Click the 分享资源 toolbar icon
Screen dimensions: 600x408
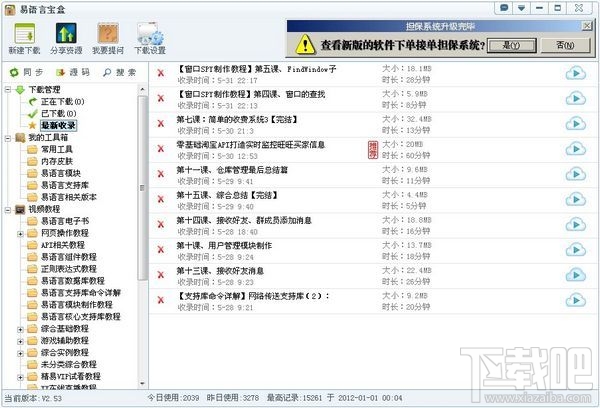pyautogui.click(x=66, y=38)
